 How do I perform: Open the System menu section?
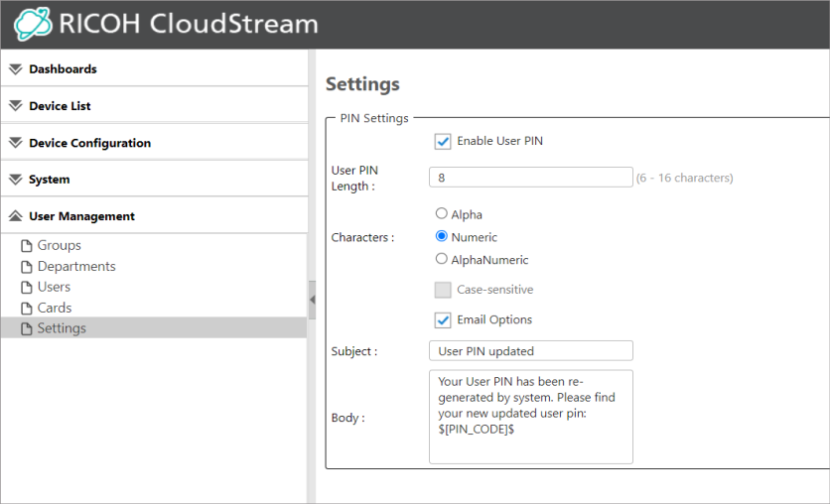point(49,180)
